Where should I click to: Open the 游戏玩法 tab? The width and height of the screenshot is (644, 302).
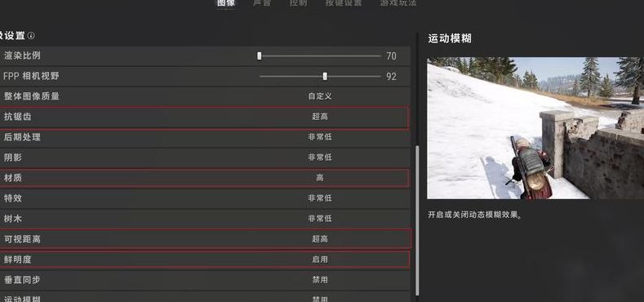coord(398,3)
